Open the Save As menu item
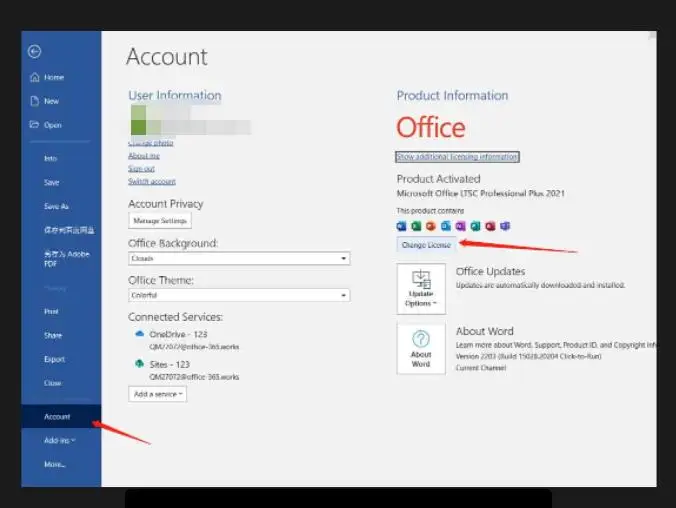The width and height of the screenshot is (676, 508). coord(56,206)
